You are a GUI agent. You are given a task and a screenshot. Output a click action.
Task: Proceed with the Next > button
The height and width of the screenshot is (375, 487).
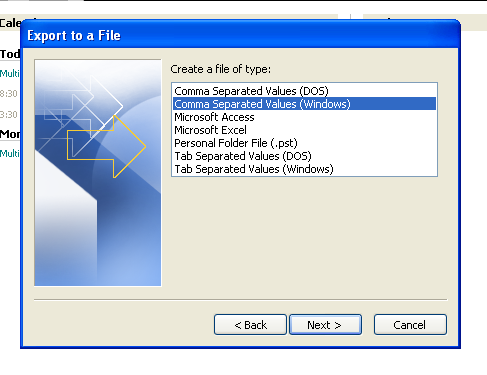point(325,325)
